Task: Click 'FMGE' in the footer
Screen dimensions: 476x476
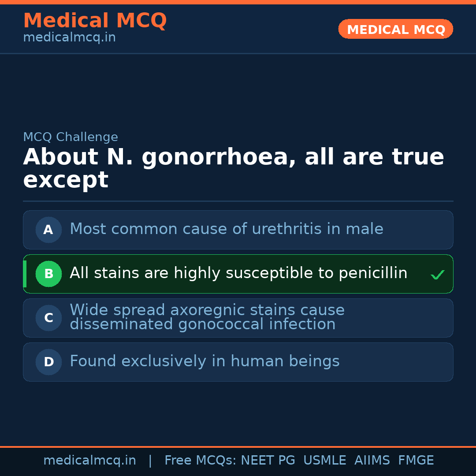Action: (416, 461)
